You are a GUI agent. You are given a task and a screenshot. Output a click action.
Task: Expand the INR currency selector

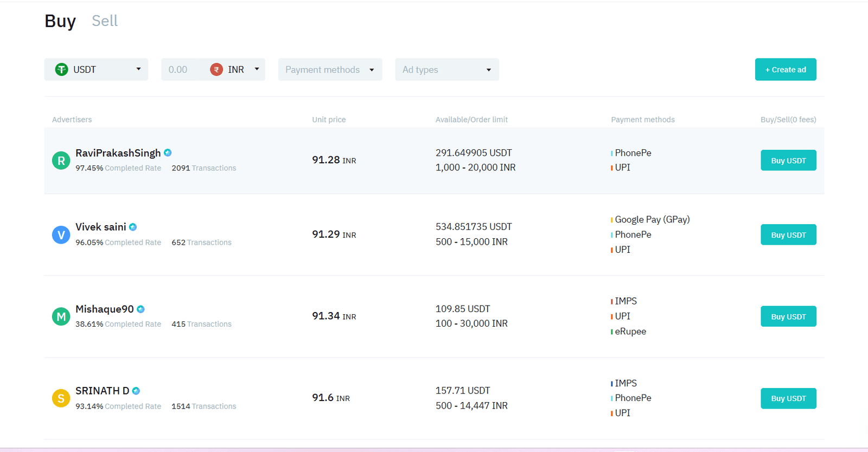pyautogui.click(x=235, y=69)
